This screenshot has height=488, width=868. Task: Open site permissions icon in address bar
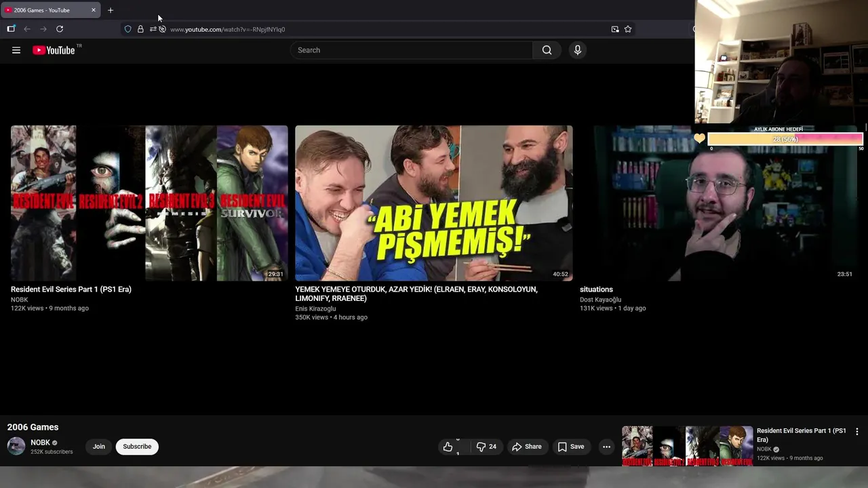click(153, 29)
